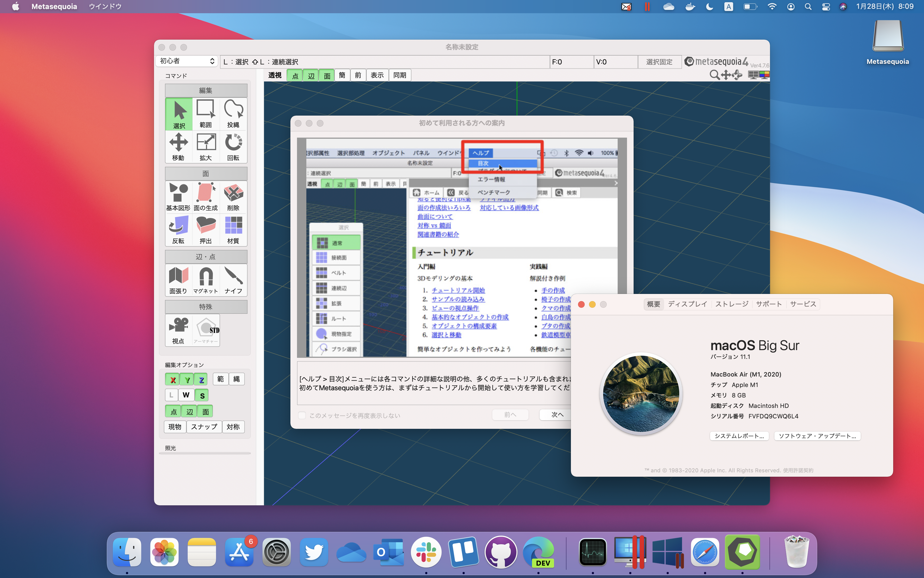This screenshot has height=578, width=924.
Task: Select the 反転 flip tool
Action: (x=178, y=230)
